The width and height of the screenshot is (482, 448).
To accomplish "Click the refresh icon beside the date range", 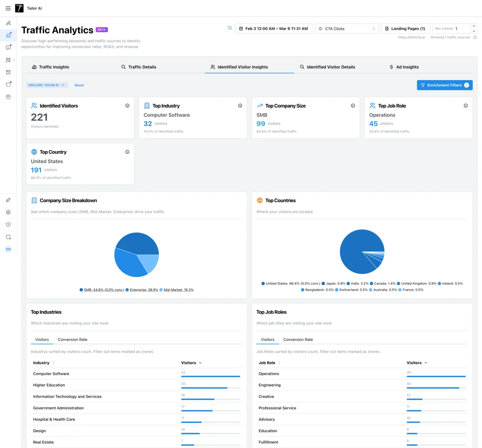I will [230, 28].
